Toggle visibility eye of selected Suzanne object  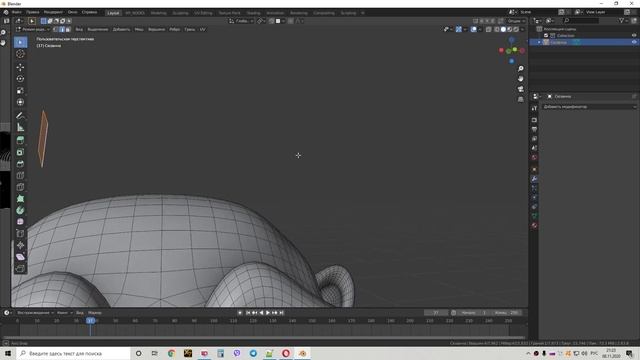pos(634,42)
